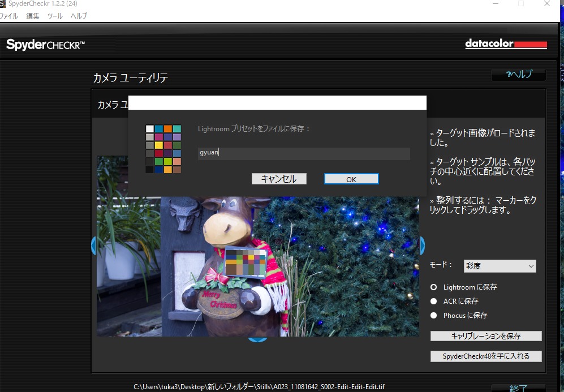Click the left blue arrow beside the photo

tap(94, 245)
